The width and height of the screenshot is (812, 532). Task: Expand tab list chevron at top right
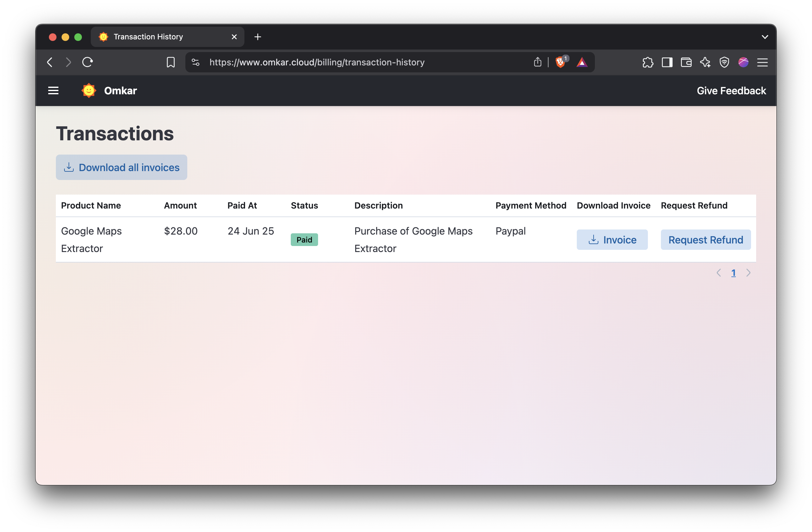click(765, 37)
